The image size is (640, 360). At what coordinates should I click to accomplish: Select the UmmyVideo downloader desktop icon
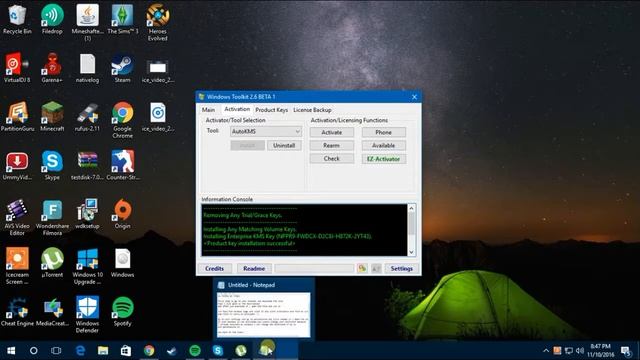click(x=17, y=166)
